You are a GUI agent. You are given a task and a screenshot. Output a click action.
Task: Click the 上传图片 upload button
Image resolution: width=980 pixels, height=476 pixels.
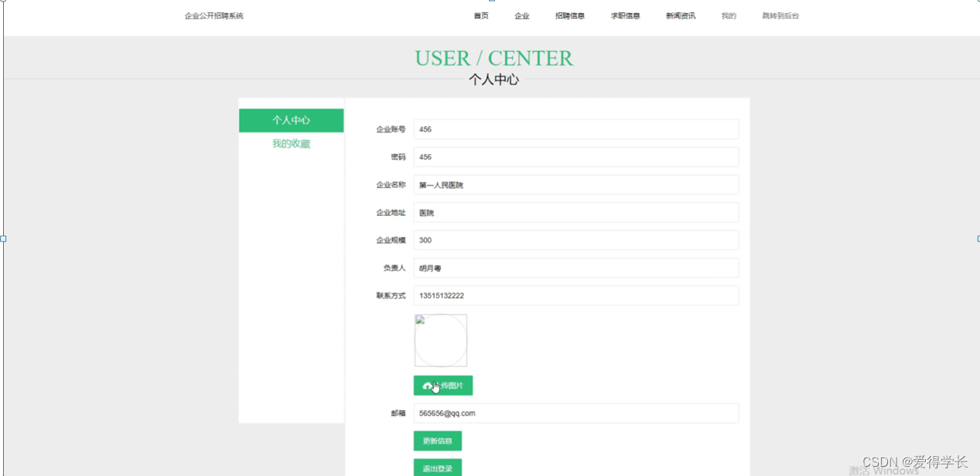tap(443, 385)
